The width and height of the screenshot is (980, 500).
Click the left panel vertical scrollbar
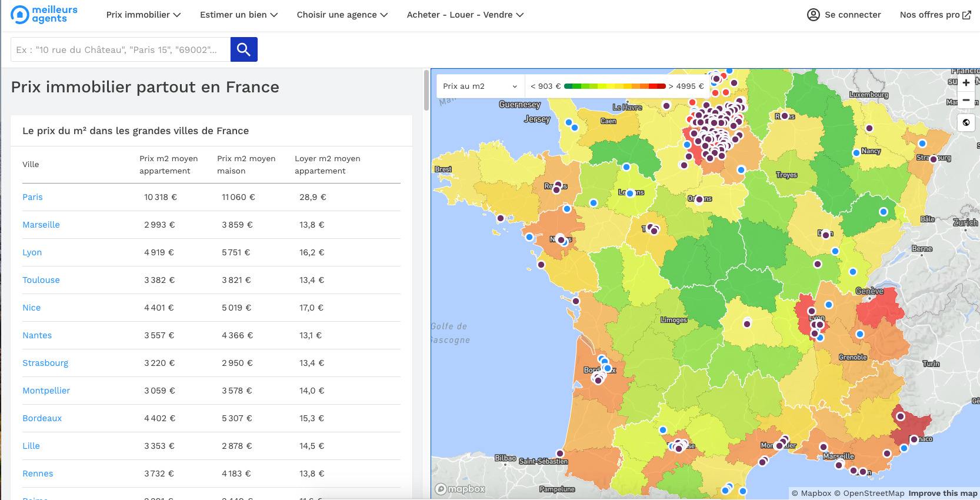[426, 91]
